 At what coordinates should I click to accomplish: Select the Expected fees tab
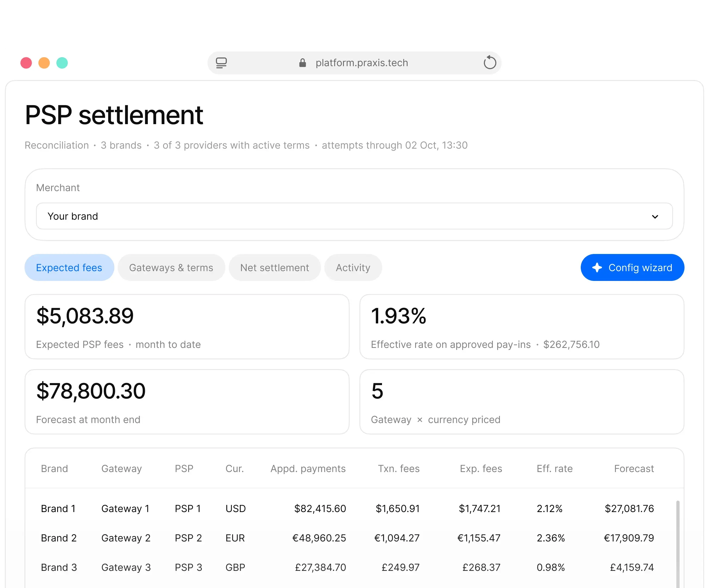[69, 267]
